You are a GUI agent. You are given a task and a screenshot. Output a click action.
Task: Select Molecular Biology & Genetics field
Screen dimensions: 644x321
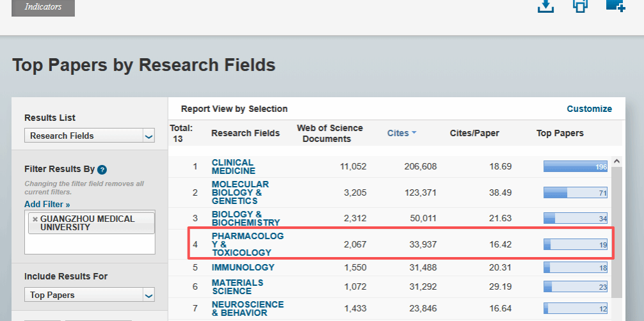pyautogui.click(x=240, y=192)
